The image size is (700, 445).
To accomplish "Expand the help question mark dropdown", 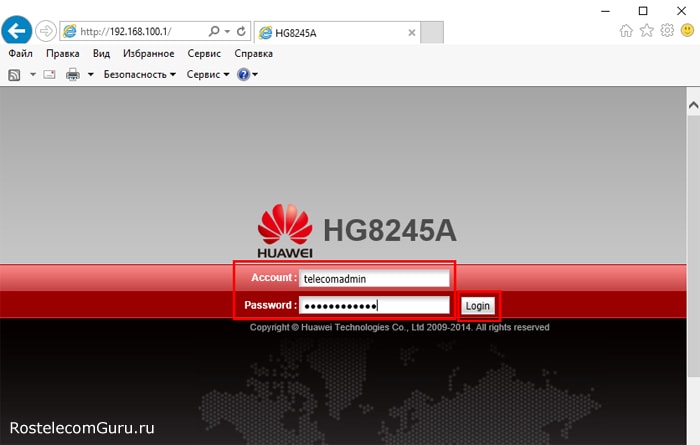I will [x=248, y=75].
